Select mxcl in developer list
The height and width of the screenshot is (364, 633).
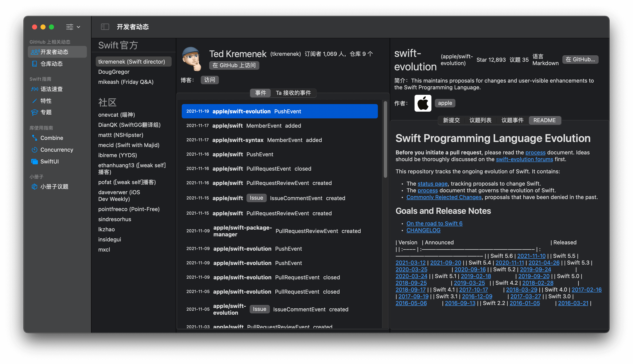[134, 249]
